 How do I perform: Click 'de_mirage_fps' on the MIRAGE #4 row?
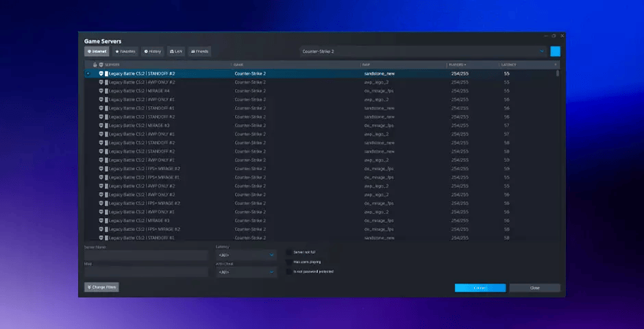click(379, 90)
